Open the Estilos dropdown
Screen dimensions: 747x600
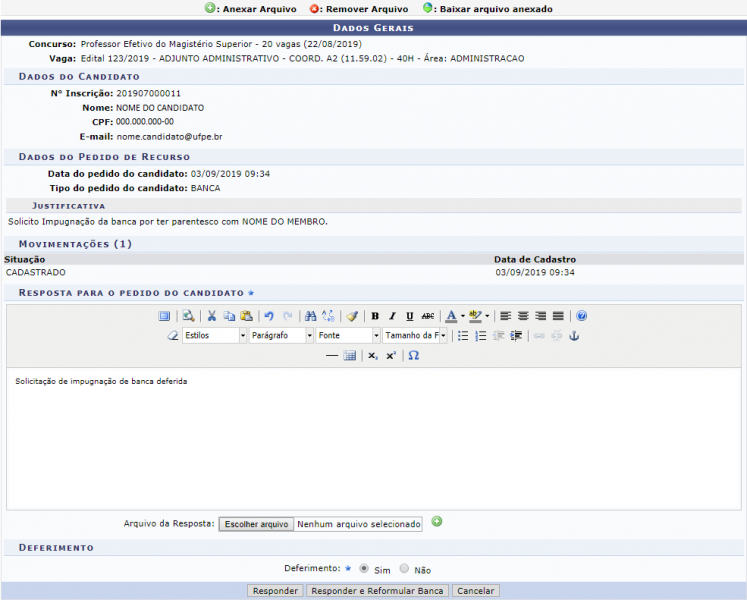tap(214, 336)
